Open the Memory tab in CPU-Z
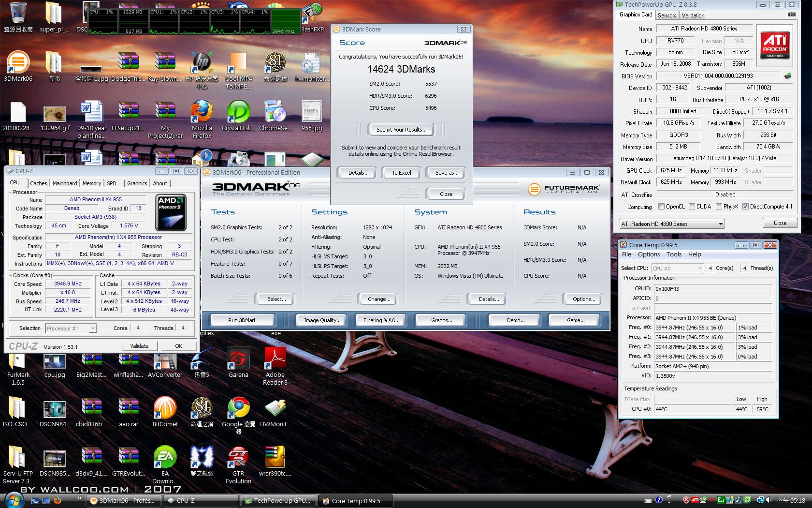The width and height of the screenshot is (812, 508). (x=92, y=183)
